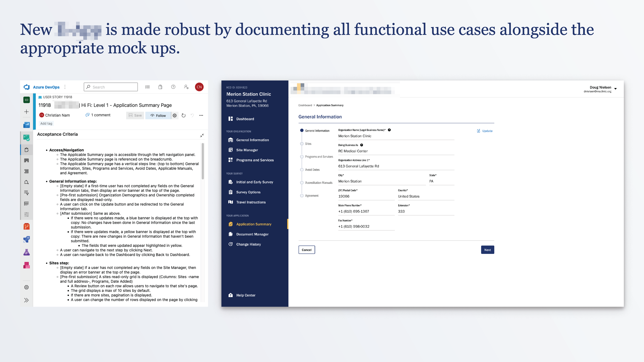Click the Dashboard breadcrumb link
The height and width of the screenshot is (362, 644).
click(x=305, y=105)
